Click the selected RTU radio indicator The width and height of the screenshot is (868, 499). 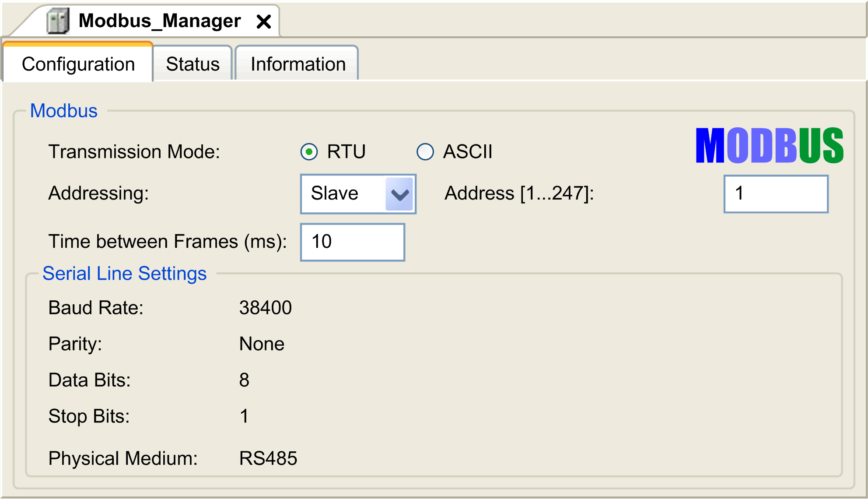click(x=309, y=152)
